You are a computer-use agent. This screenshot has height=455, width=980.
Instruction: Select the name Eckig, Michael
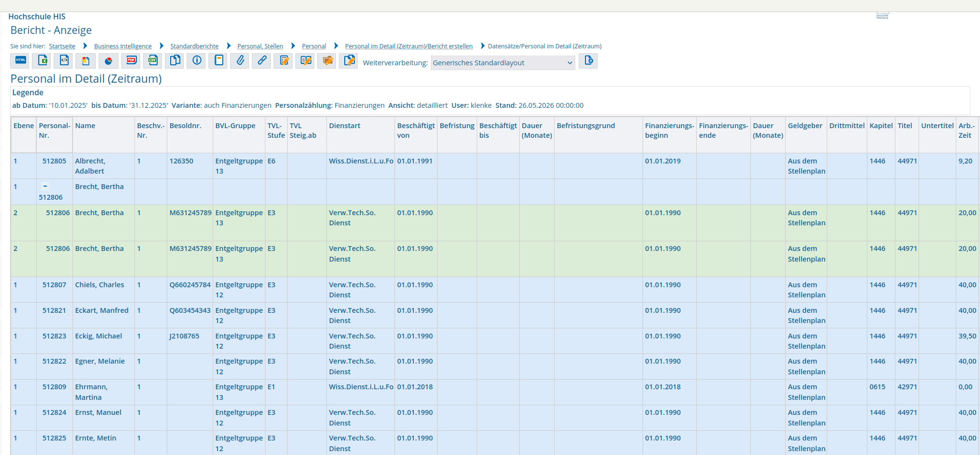[99, 336]
